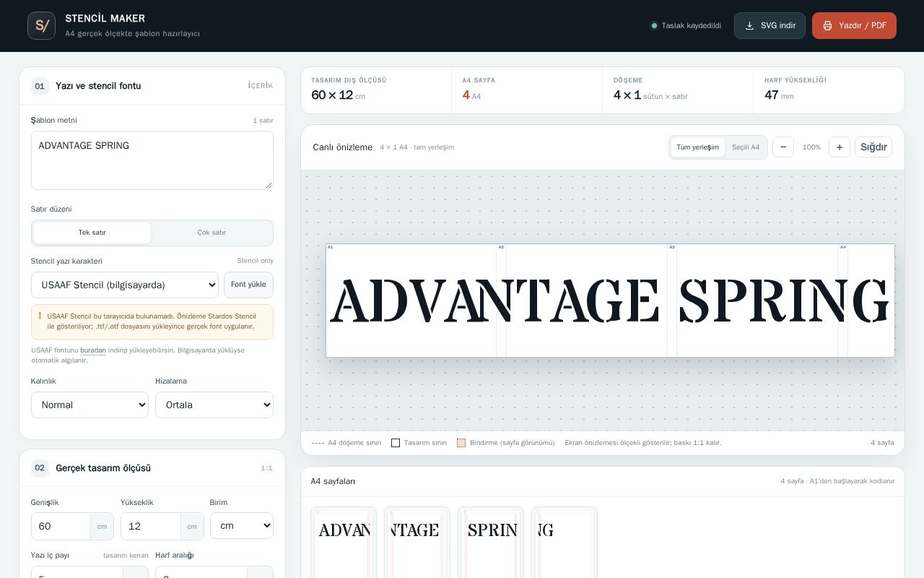Click the Bindirme overlap color swatch
924x578 pixels.
461,443
